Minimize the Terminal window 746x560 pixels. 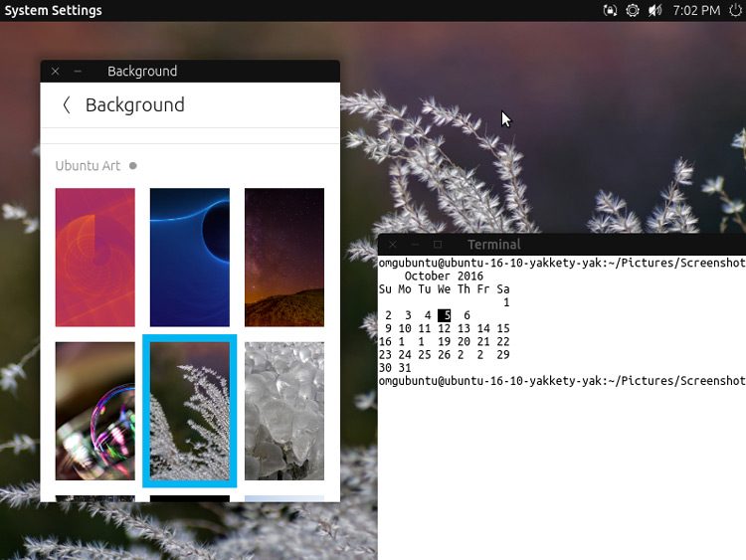point(415,245)
